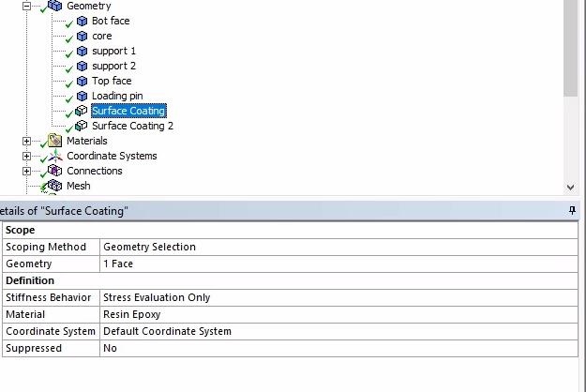Screen dimensions: 586x392
Task: Click the Scoping Method label cell
Action: coord(52,247)
